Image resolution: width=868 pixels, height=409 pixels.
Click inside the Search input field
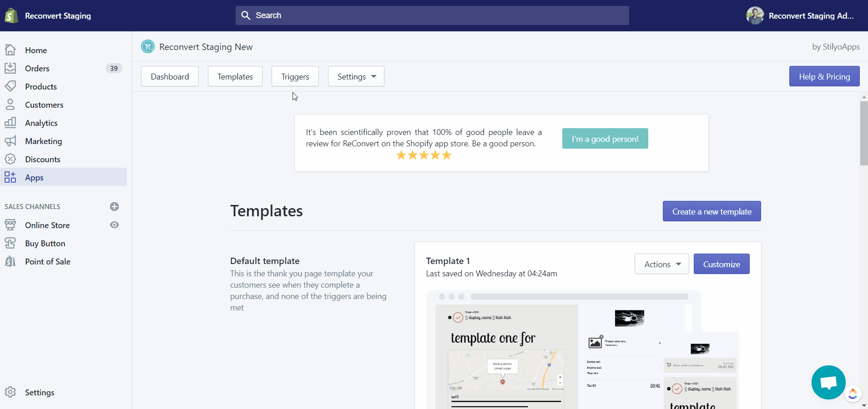432,15
